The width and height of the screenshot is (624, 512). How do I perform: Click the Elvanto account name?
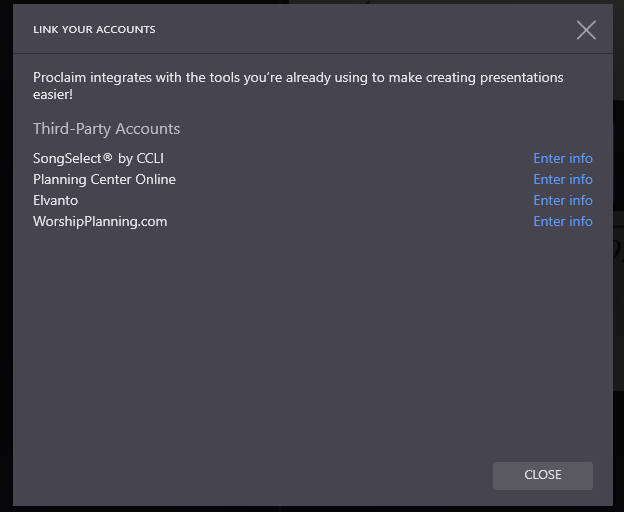click(55, 200)
